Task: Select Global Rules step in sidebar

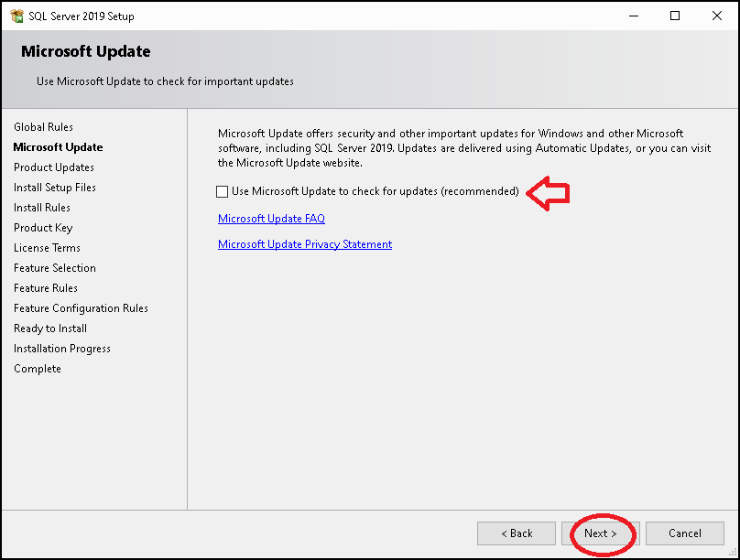Action: click(43, 127)
